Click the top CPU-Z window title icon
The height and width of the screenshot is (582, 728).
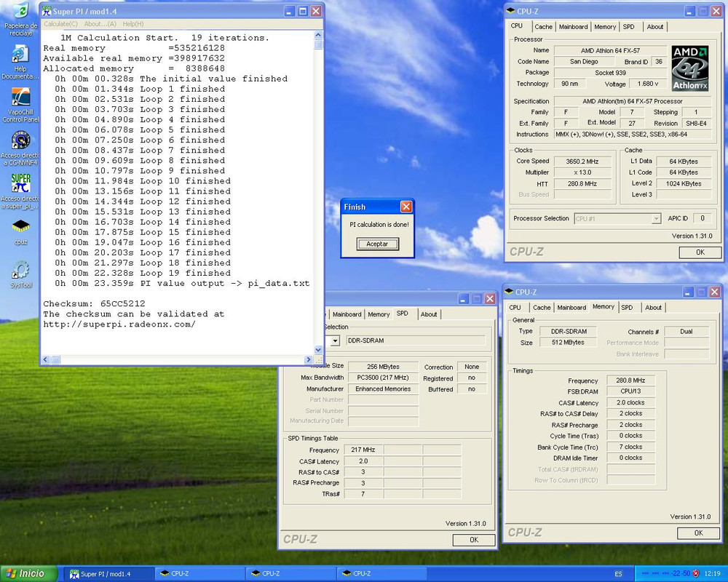[510, 11]
